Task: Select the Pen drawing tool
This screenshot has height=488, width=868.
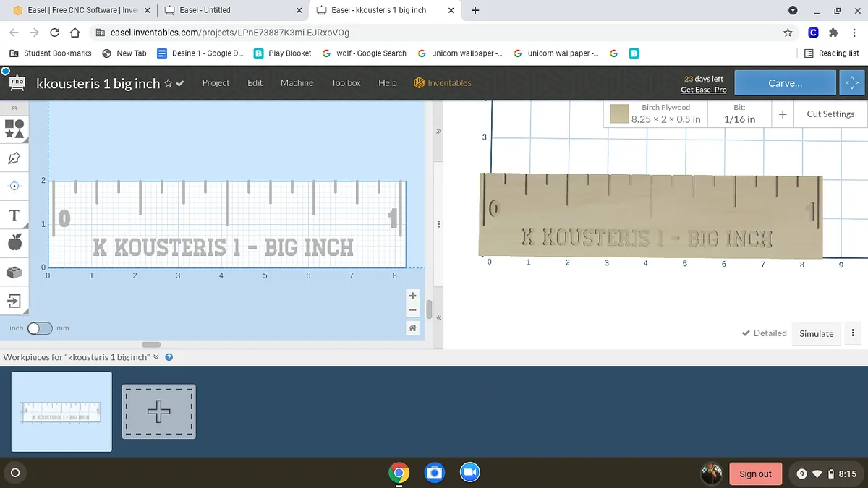Action: (14, 158)
